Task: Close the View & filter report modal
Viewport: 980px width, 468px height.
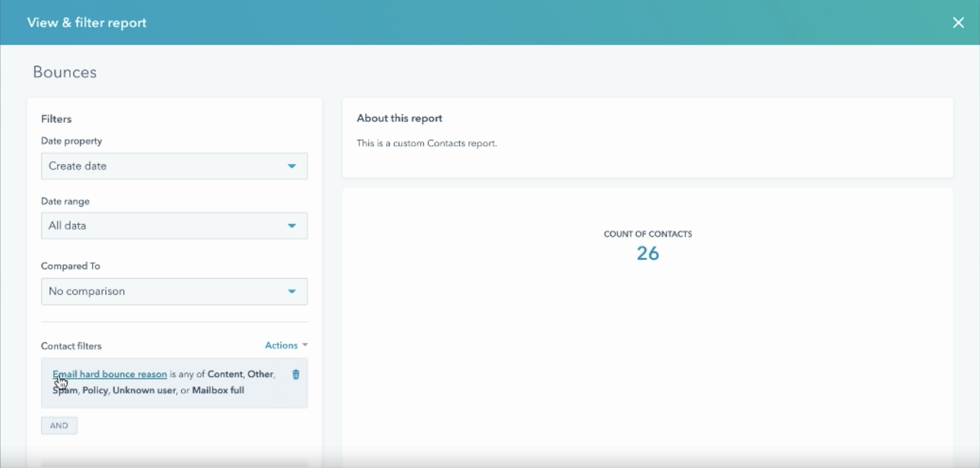Action: [x=958, y=22]
